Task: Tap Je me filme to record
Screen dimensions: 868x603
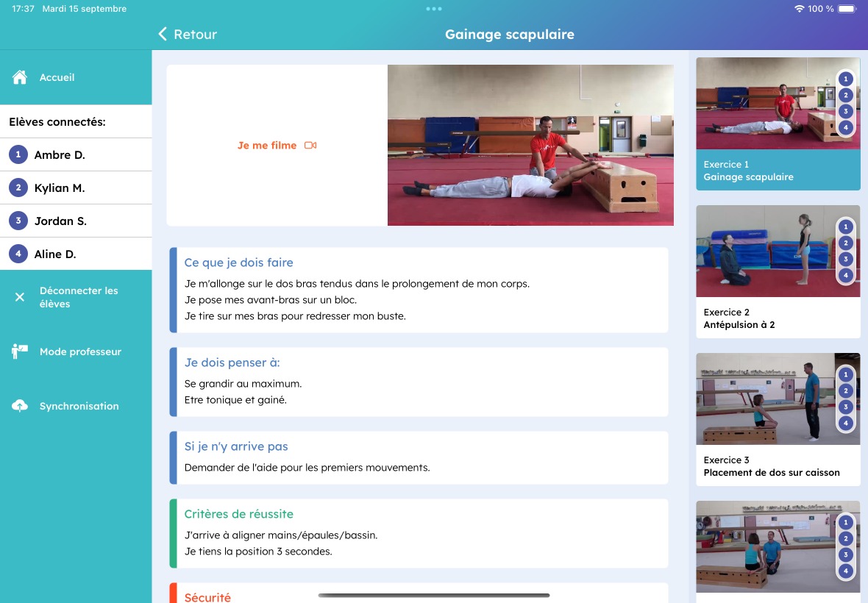Action: (277, 146)
